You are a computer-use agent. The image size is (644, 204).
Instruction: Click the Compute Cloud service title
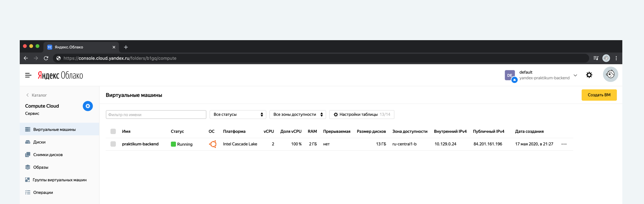tap(42, 106)
